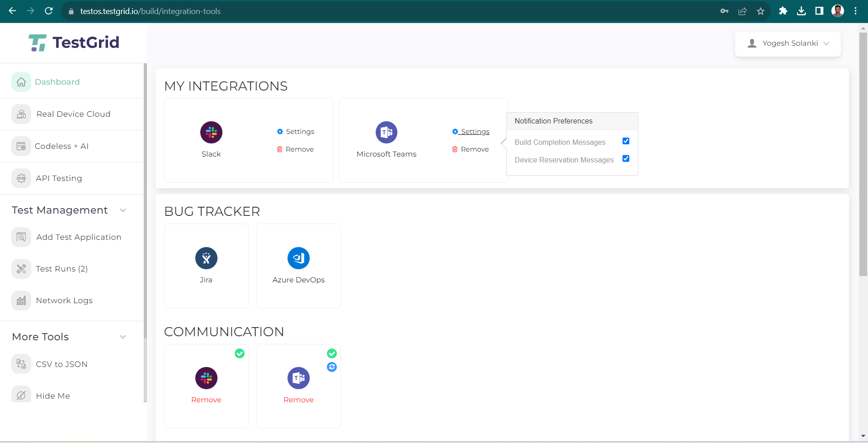
Task: Open the Dashboard home icon
Action: coord(21,82)
